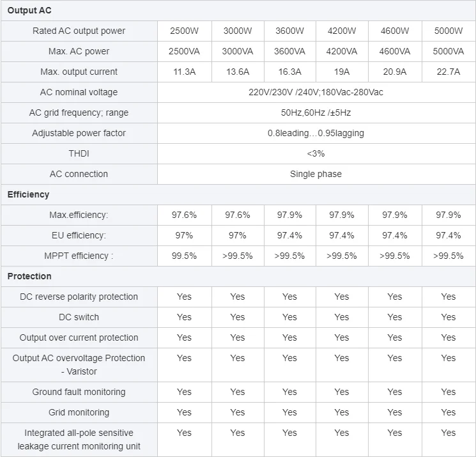This screenshot has width=476, height=457.
Task: Select the AC grid frequency row label
Action: (x=79, y=112)
